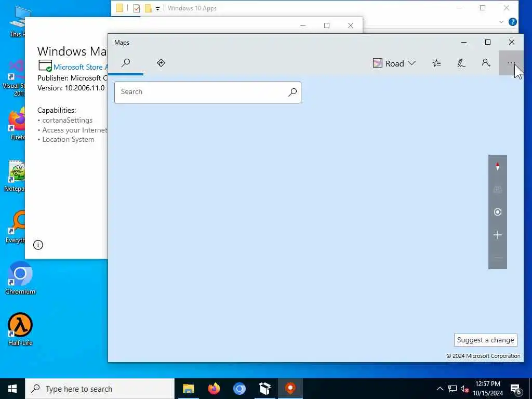Click the muted volume tray icon
532x399 pixels.
coord(464,389)
